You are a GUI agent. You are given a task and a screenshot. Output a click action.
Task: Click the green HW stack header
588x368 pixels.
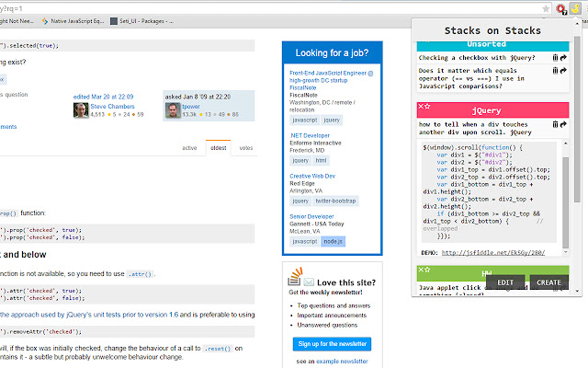492,273
